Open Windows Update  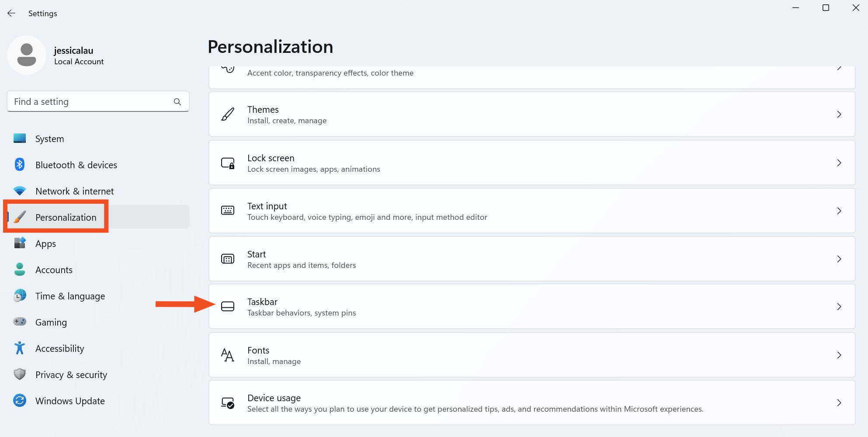(98, 401)
